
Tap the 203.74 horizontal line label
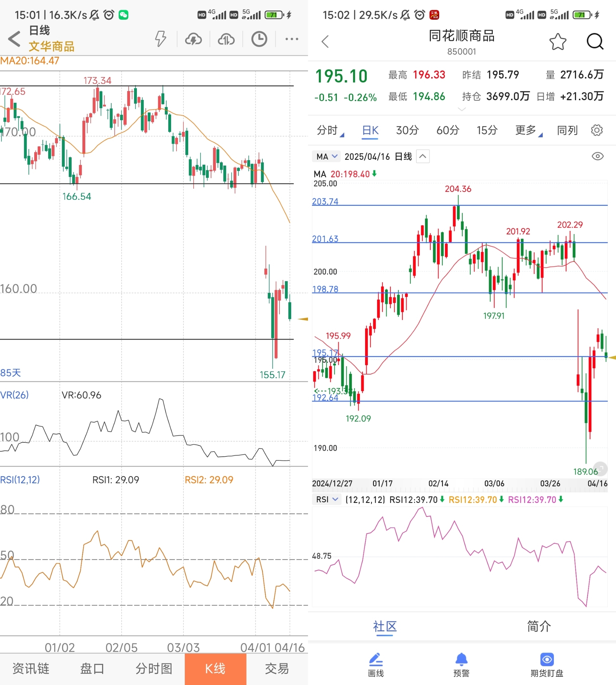[x=325, y=202]
